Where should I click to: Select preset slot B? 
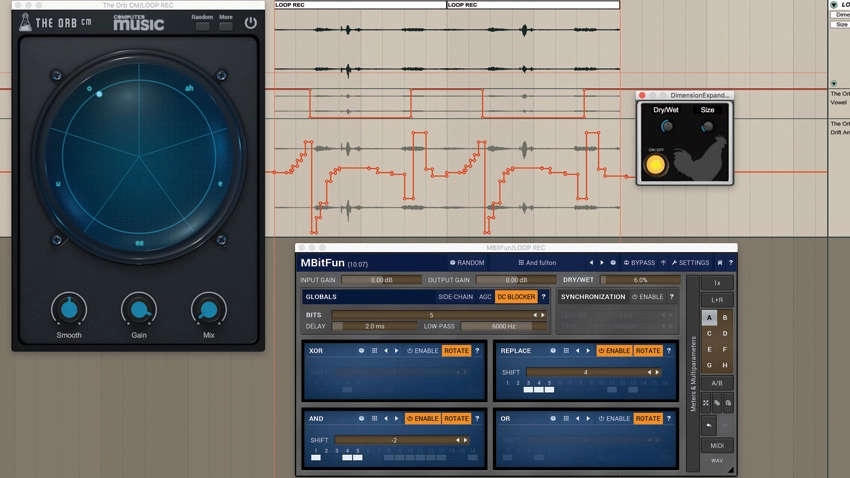(x=725, y=318)
